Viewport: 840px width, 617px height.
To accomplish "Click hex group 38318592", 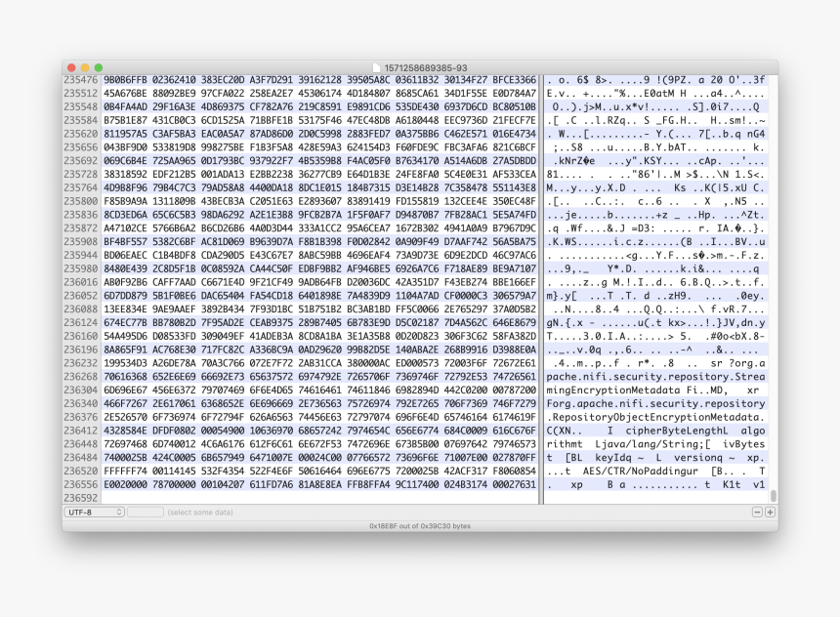I will click(125, 174).
